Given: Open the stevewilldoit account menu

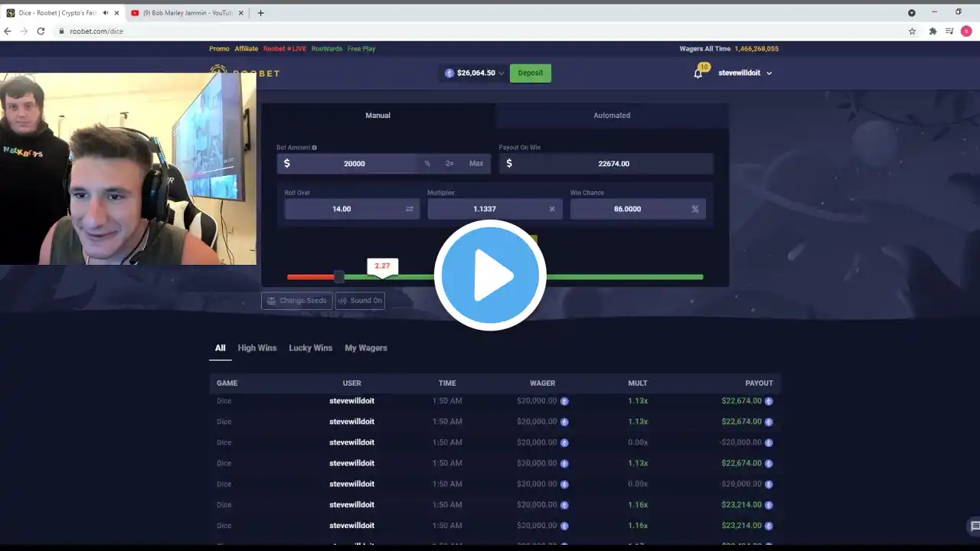Looking at the screenshot, I should (745, 73).
